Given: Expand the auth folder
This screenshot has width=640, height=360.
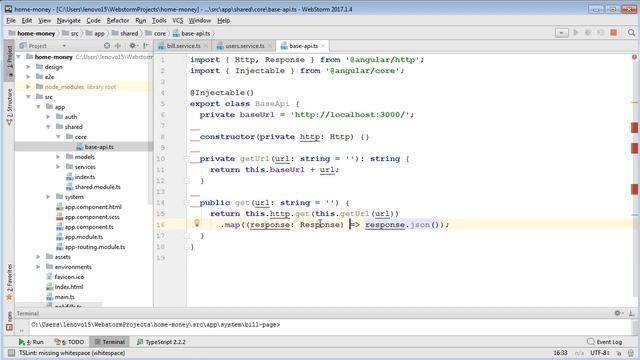Looking at the screenshot, I should [x=48, y=117].
